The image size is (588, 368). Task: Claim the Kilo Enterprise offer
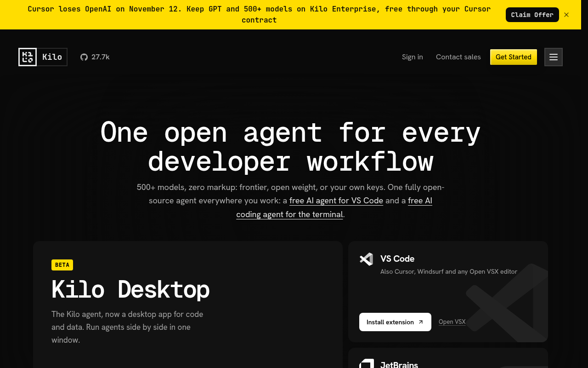pyautogui.click(x=532, y=15)
